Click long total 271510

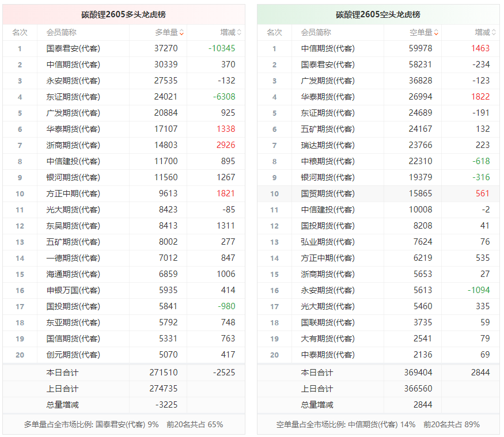point(163,373)
